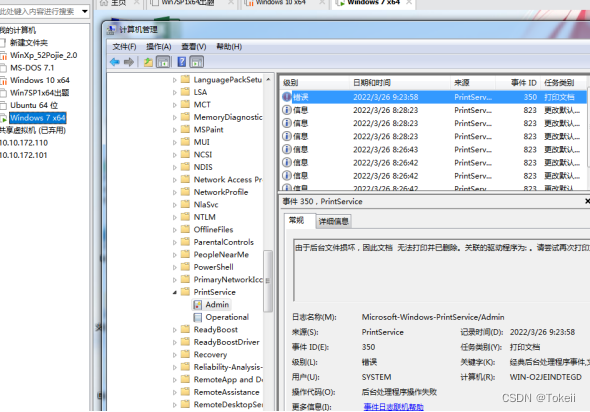The image size is (590, 412).
Task: Expand the MCT tree node
Action: 175,105
